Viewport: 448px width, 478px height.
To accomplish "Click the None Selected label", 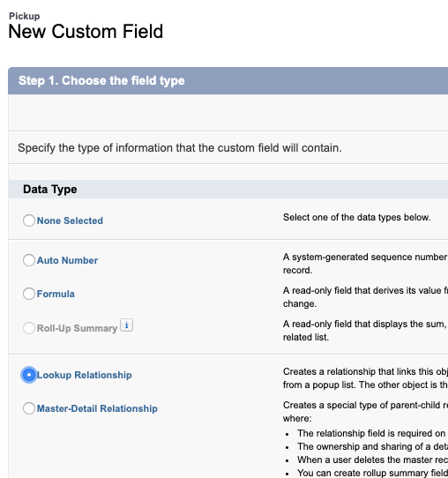I will point(70,220).
